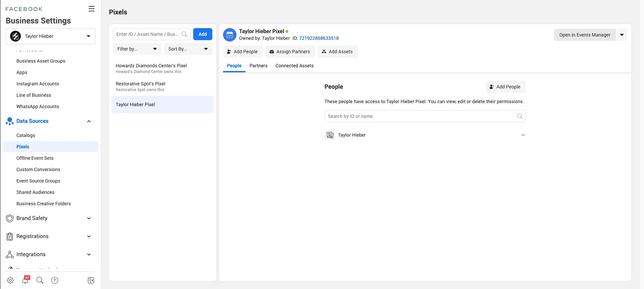The width and height of the screenshot is (644, 289).
Task: Open the Filter by dropdown
Action: click(x=137, y=49)
